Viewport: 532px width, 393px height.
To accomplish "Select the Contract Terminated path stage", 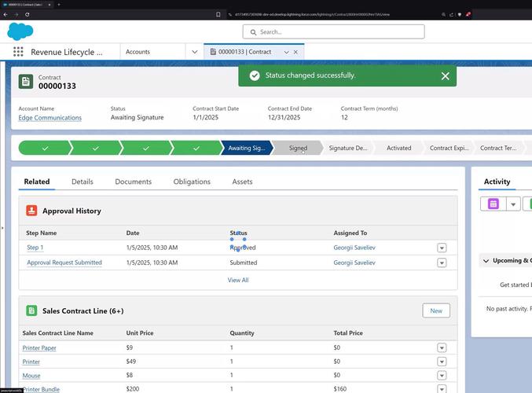I will coord(498,148).
